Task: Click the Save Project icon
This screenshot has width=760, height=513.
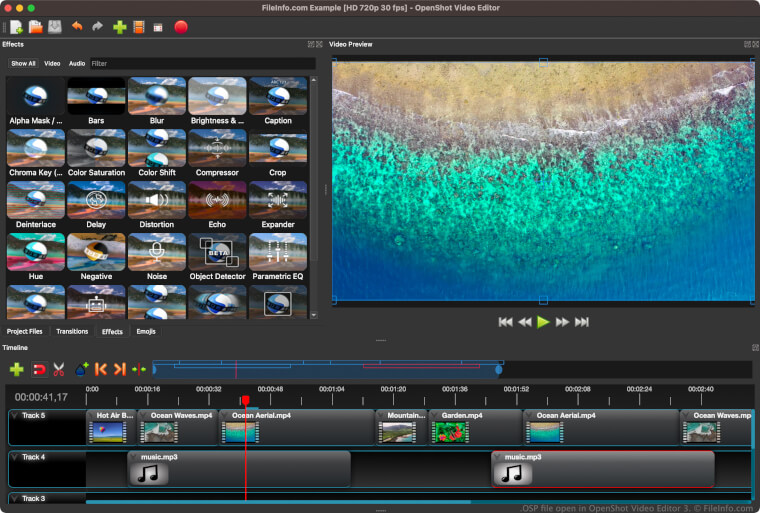Action: tap(54, 27)
